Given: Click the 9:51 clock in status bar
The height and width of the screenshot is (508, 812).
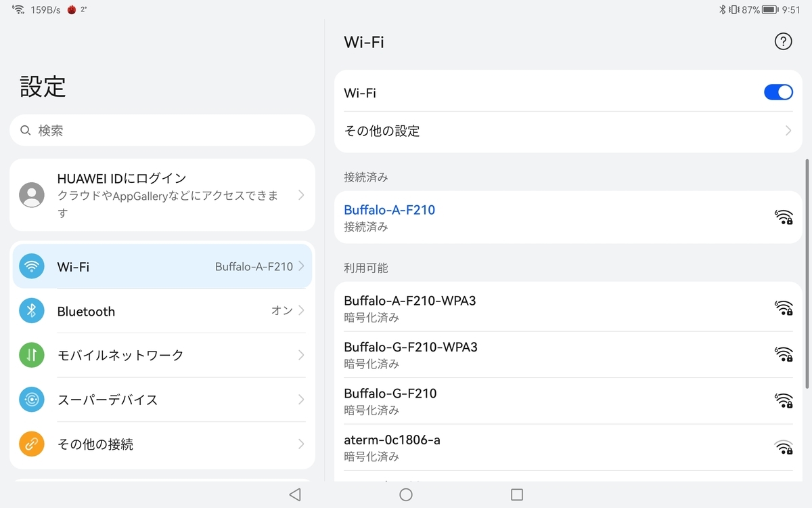Looking at the screenshot, I should point(791,9).
